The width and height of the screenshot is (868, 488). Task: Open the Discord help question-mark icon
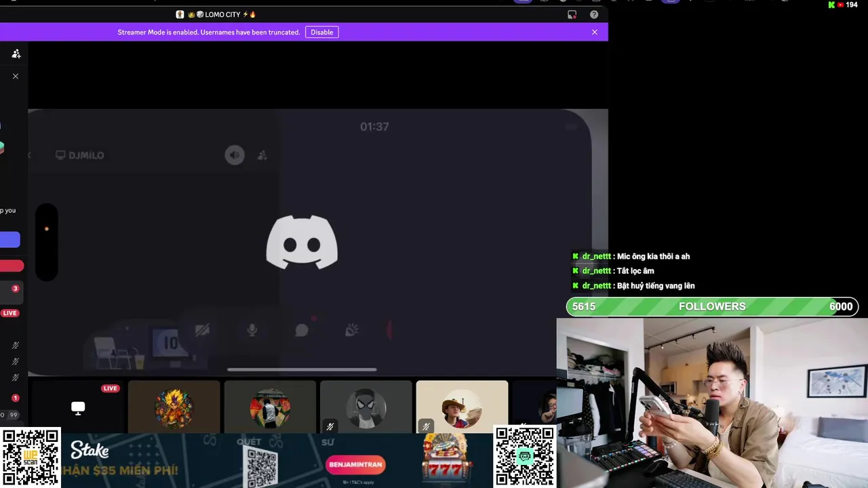tap(594, 14)
